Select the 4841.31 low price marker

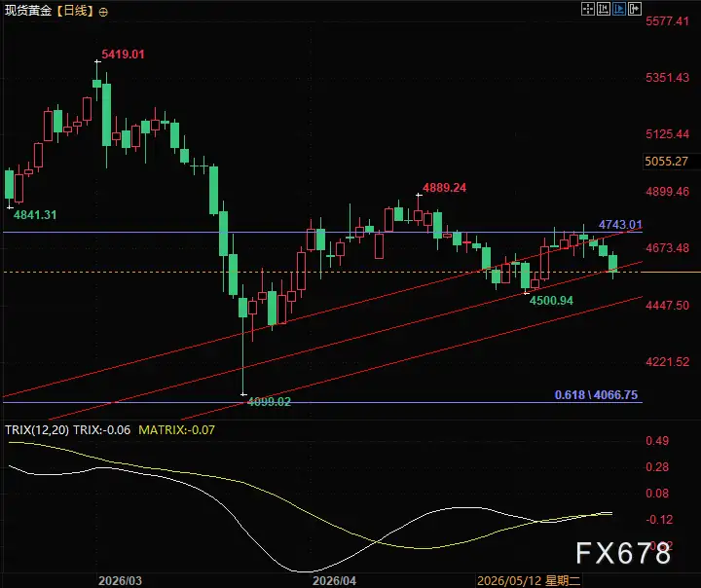pyautogui.click(x=35, y=215)
